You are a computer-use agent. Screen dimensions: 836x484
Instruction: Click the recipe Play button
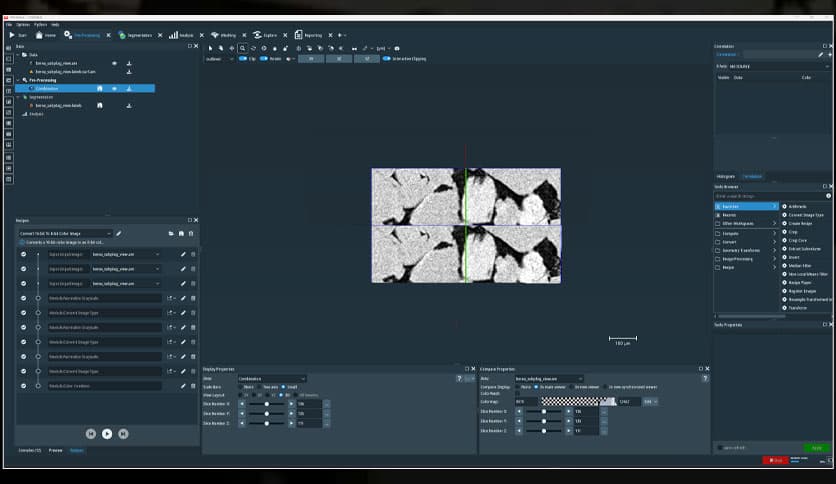pos(106,433)
